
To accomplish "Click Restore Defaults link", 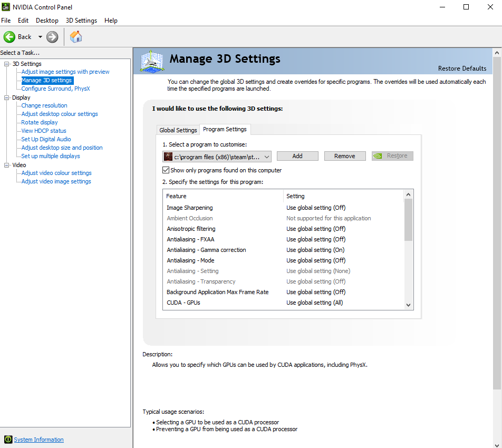I will (462, 69).
